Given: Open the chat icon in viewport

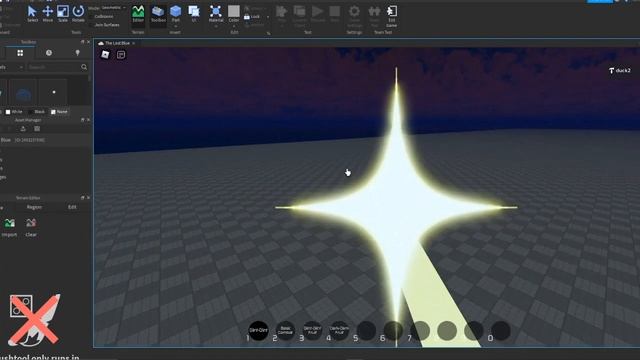Looking at the screenshot, I should [x=121, y=55].
